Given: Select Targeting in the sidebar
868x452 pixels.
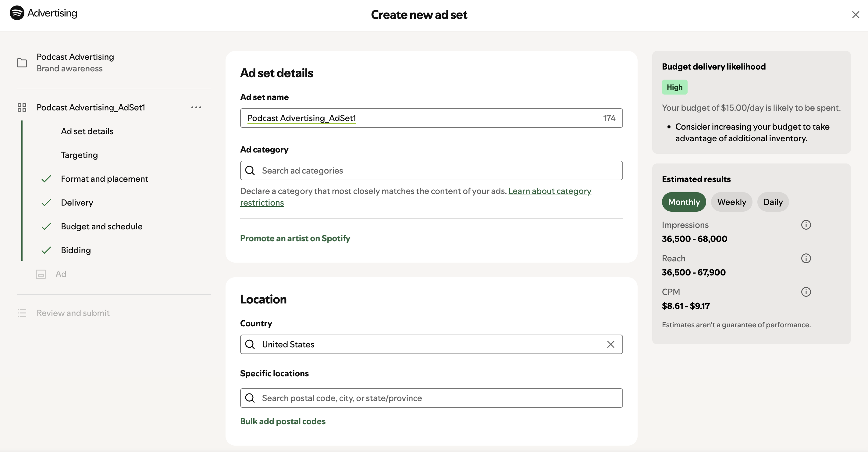Looking at the screenshot, I should tap(79, 155).
